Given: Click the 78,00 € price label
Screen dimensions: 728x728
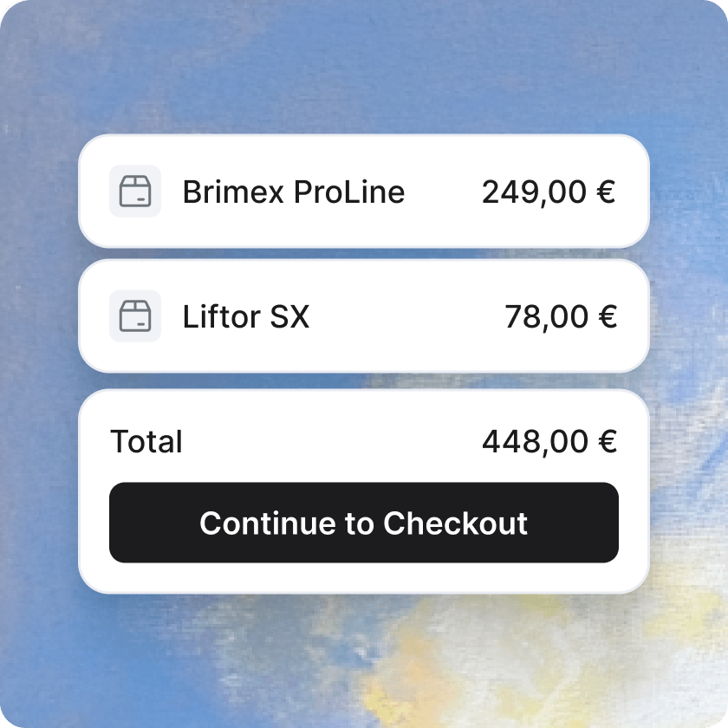Looking at the screenshot, I should pyautogui.click(x=562, y=315).
